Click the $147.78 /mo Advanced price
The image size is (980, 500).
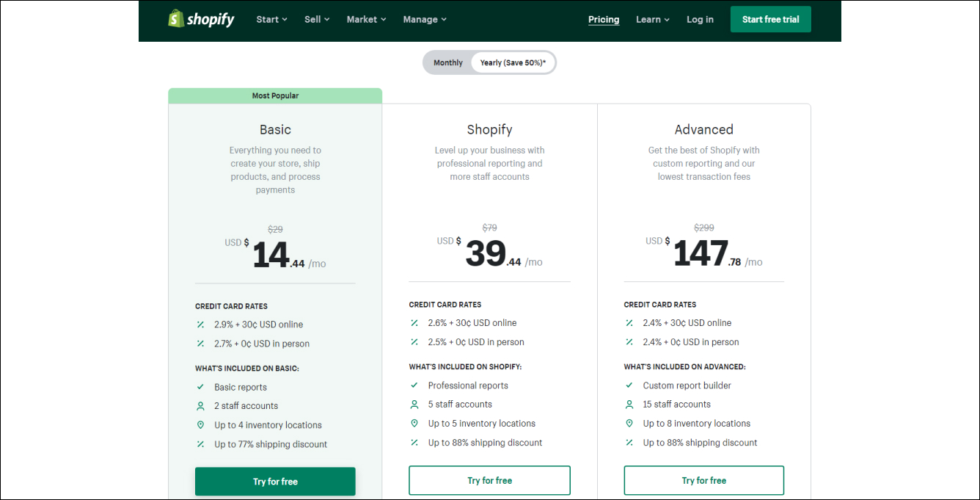tap(704, 253)
